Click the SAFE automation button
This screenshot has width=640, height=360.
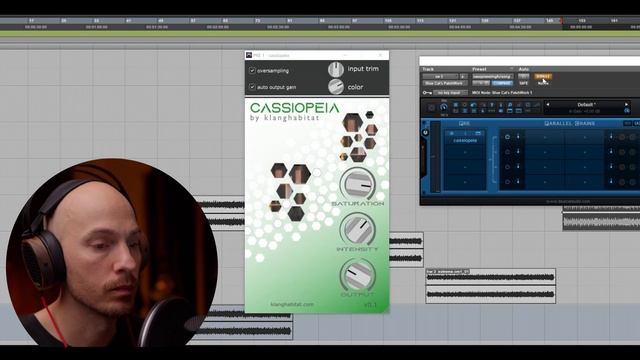(524, 83)
